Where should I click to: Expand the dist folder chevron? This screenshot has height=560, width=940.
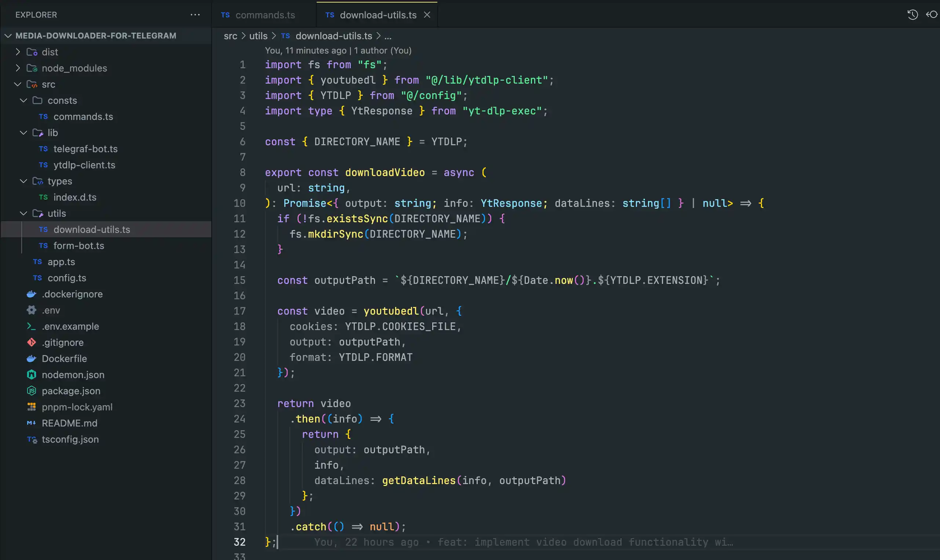[18, 52]
